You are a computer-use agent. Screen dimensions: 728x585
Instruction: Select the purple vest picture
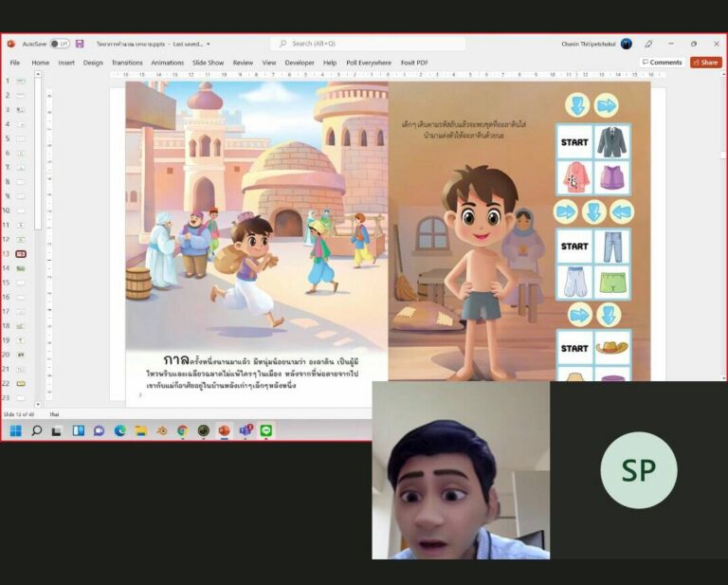pos(611,177)
